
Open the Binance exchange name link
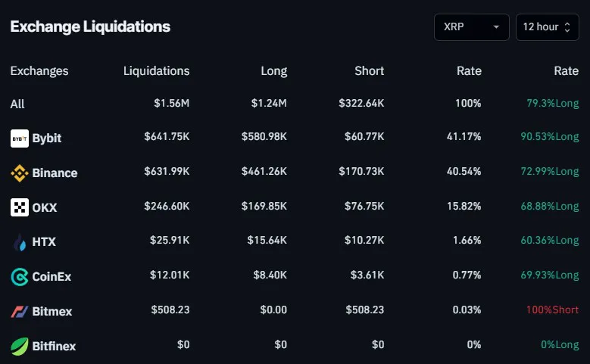pyautogui.click(x=55, y=173)
